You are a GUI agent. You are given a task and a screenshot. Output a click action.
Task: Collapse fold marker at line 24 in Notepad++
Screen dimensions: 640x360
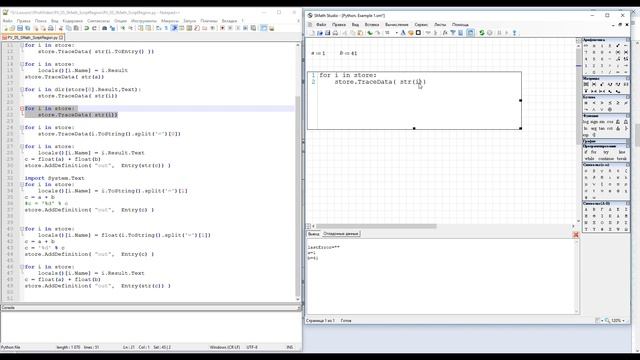[x=22, y=127]
